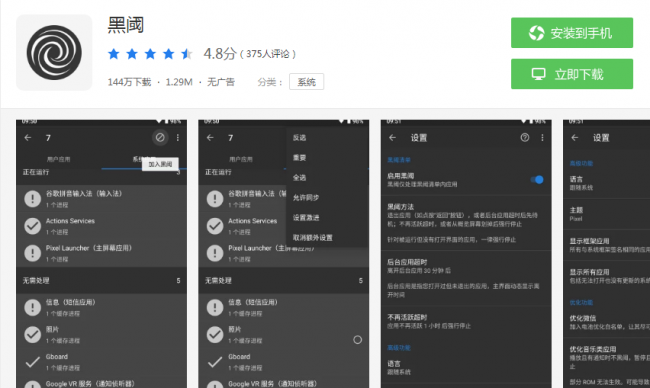Click the 语言 setting in third screenshot

[x=466, y=368]
